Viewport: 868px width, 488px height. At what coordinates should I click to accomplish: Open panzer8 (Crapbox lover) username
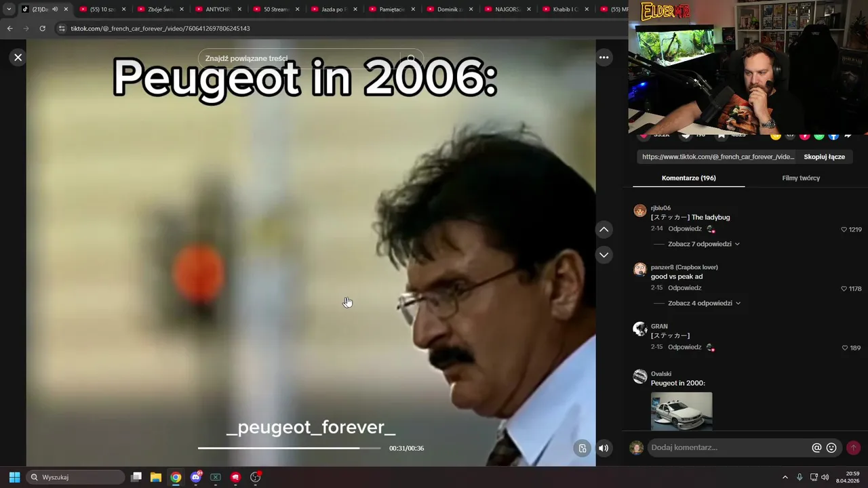point(684,267)
